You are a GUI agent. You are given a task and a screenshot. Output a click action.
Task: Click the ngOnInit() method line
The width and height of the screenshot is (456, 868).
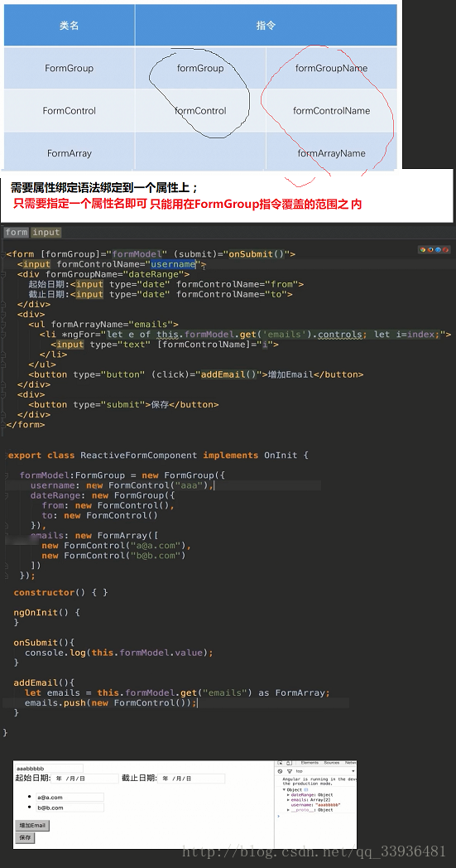point(47,612)
